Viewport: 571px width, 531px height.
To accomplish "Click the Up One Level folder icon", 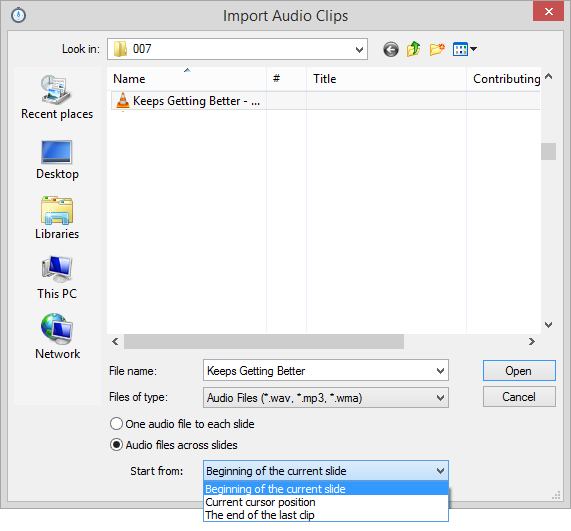I will click(414, 49).
